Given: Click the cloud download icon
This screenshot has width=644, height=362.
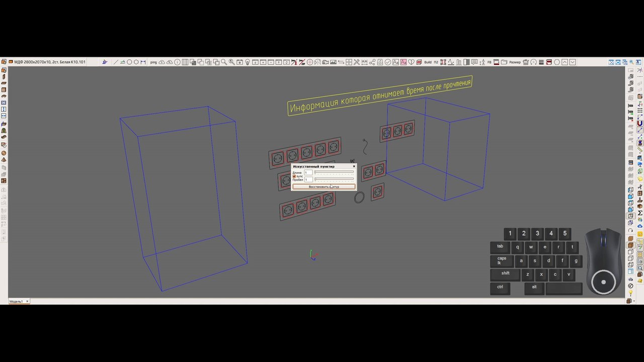Looking at the screenshot, I should (x=170, y=62).
